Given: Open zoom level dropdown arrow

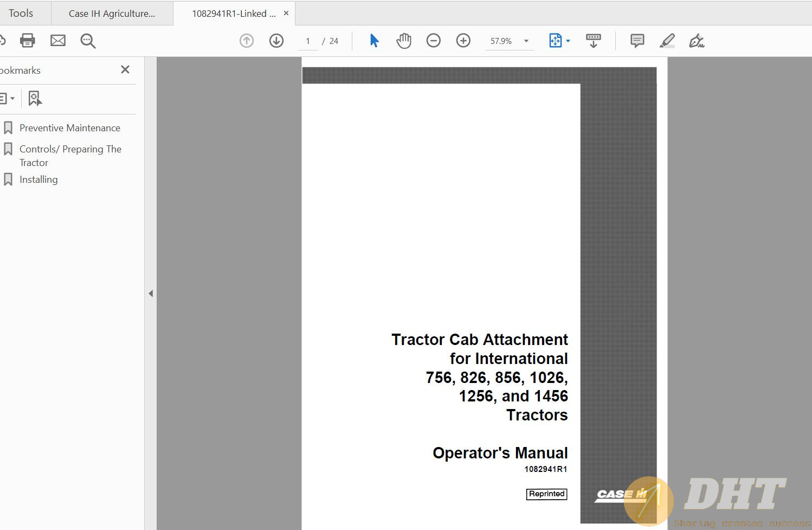Looking at the screenshot, I should [526, 41].
